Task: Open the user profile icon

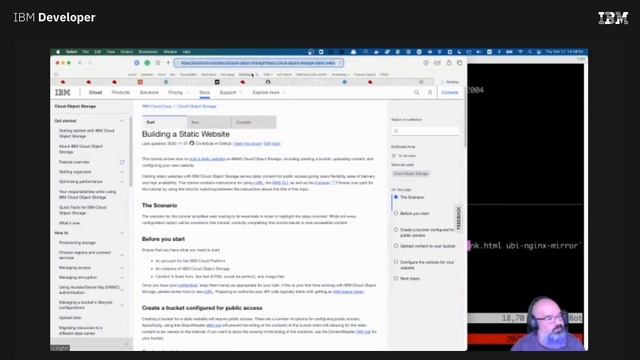Action: pos(430,93)
